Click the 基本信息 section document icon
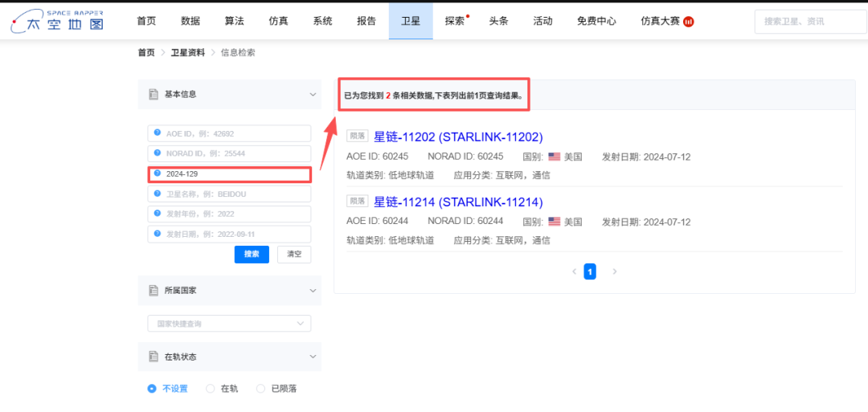 tap(154, 95)
